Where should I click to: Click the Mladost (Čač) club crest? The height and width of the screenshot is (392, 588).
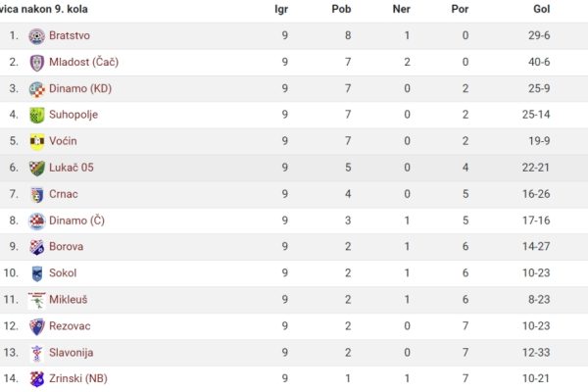[x=37, y=63]
